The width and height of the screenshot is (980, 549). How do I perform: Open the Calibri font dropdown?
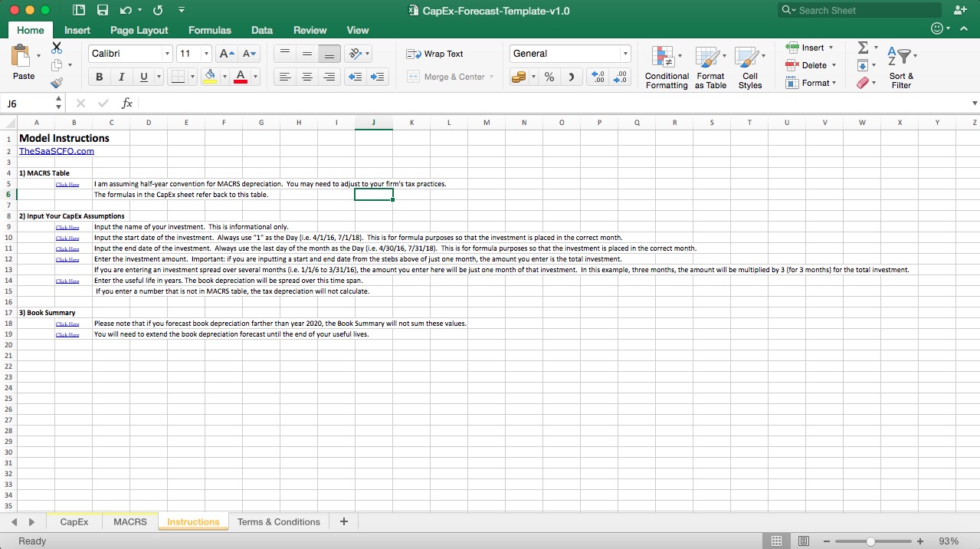(167, 54)
